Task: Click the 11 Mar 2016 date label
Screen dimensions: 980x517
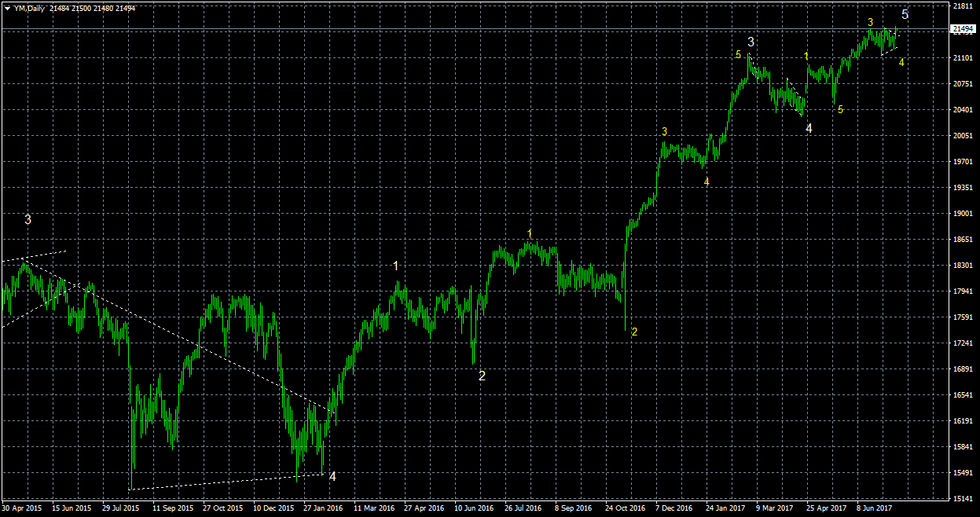Action: [x=374, y=509]
